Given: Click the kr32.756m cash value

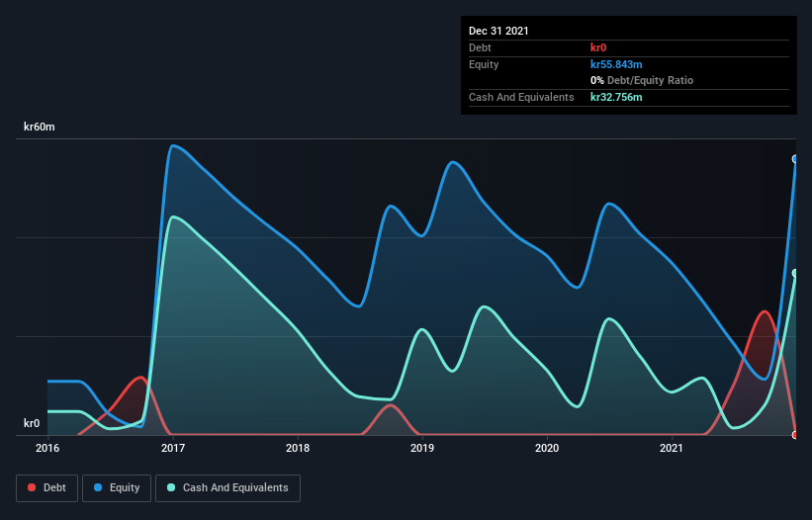Looking at the screenshot, I should click(x=616, y=97).
